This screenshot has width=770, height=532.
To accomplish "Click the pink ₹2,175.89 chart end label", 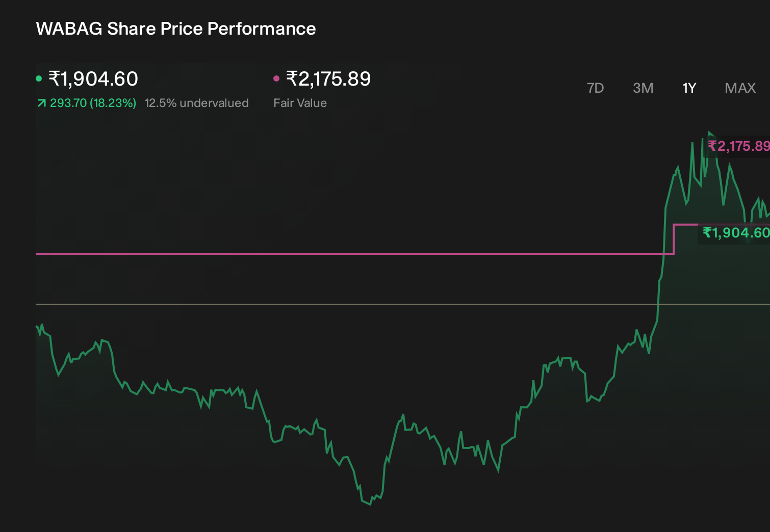I will [x=739, y=146].
